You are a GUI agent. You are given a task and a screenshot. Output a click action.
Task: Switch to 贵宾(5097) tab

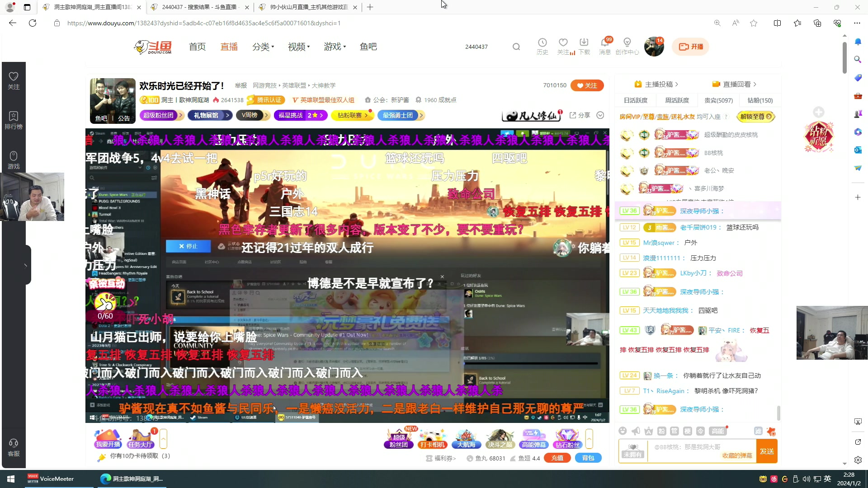point(718,100)
